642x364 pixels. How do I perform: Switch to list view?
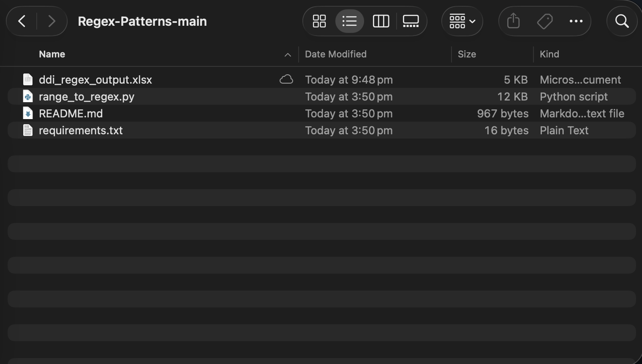point(350,21)
